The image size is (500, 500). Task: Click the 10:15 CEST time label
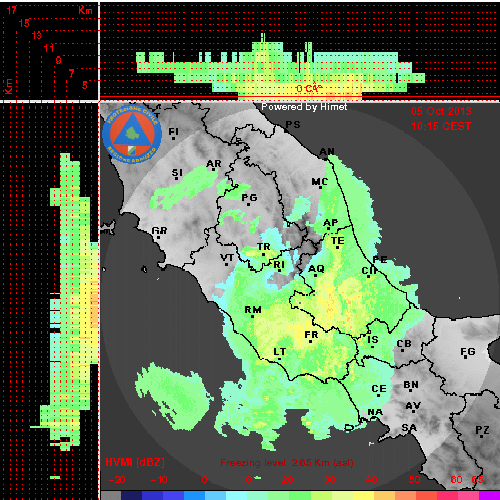point(441,126)
